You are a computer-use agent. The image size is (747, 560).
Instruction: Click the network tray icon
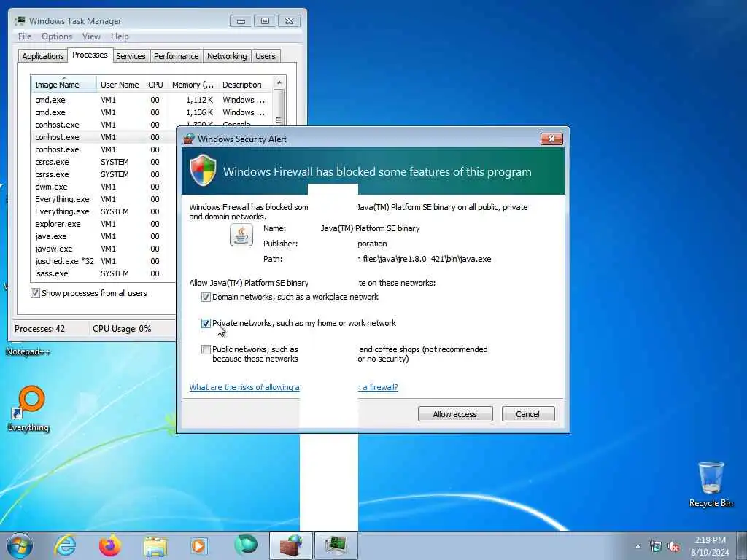[656, 546]
